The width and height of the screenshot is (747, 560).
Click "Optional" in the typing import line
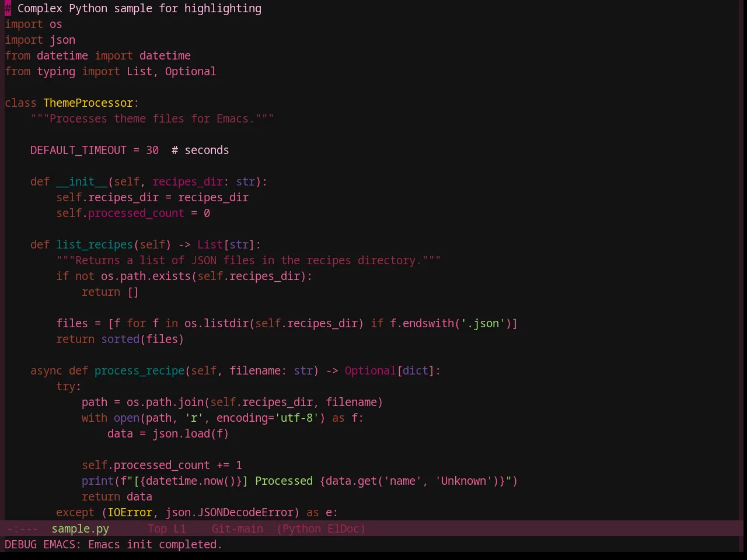(x=190, y=71)
